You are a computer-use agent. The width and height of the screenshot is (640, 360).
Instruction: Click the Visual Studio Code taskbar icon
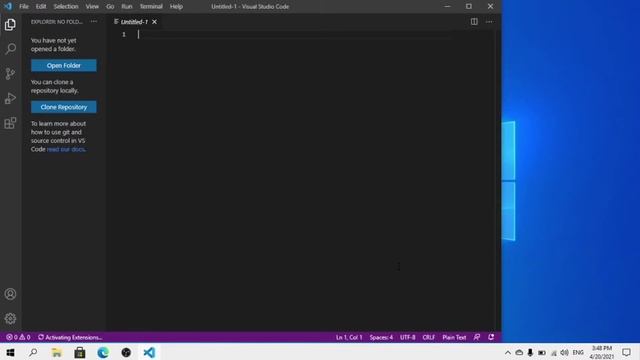click(x=149, y=352)
